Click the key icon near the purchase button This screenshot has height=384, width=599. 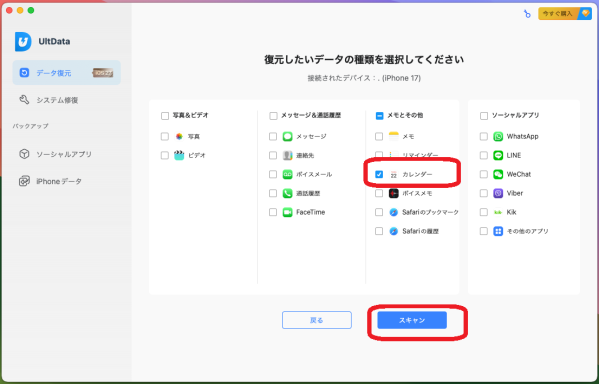527,14
